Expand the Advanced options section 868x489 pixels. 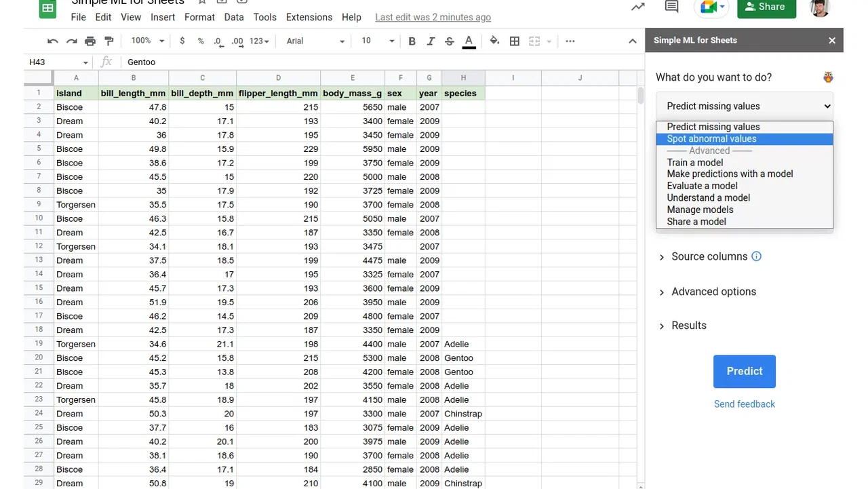pyautogui.click(x=707, y=292)
